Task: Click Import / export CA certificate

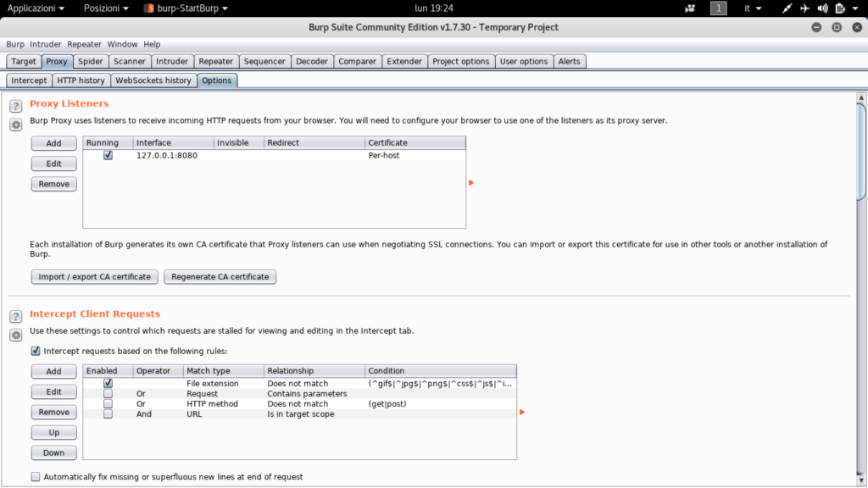Action: click(x=95, y=277)
